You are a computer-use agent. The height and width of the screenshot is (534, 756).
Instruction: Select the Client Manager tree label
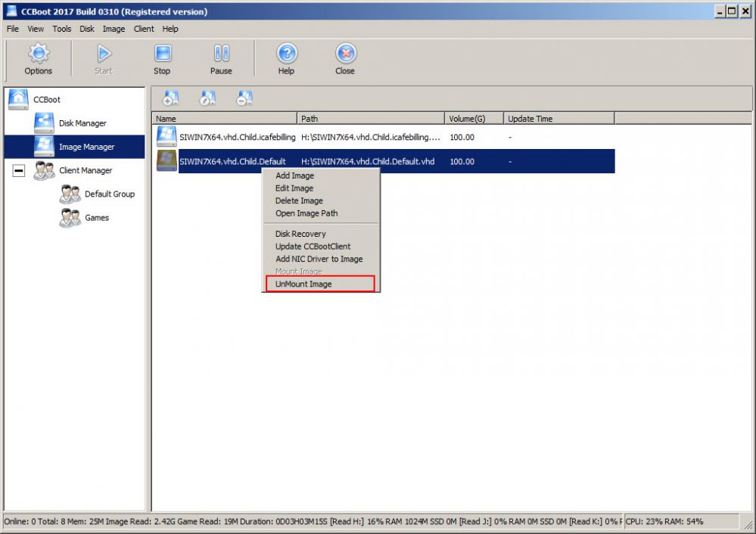click(86, 170)
